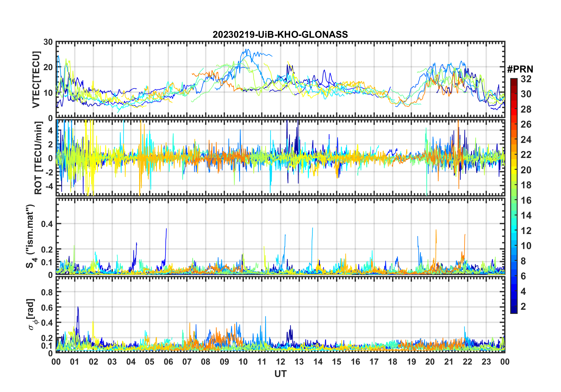Click colorbar tick label 2
This screenshot has width=561, height=392.
[523, 307]
